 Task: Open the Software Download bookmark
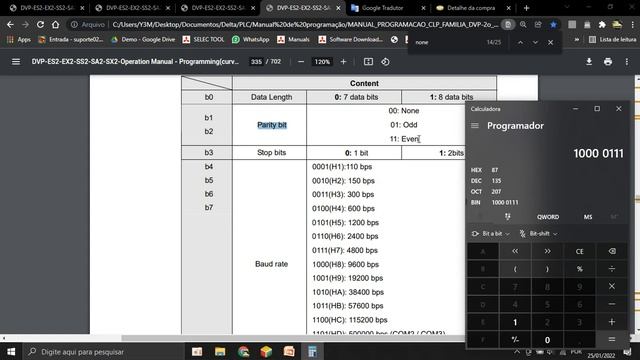click(x=351, y=40)
